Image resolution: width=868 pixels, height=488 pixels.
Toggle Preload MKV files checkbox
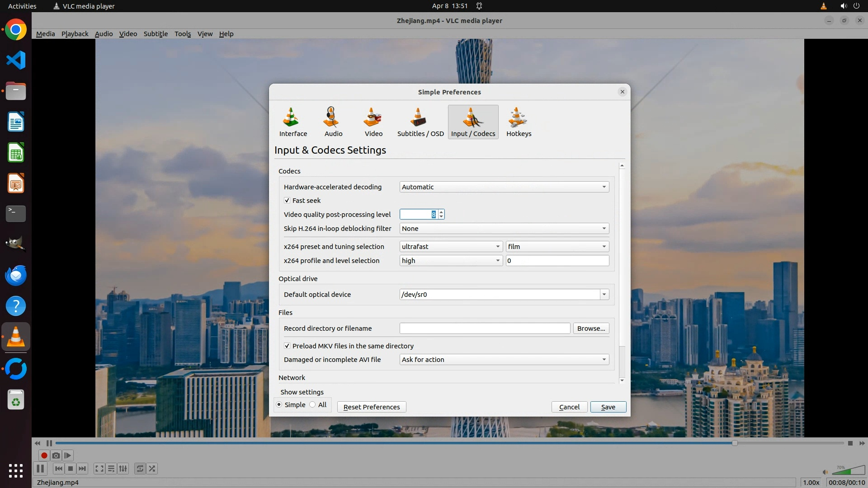[287, 346]
